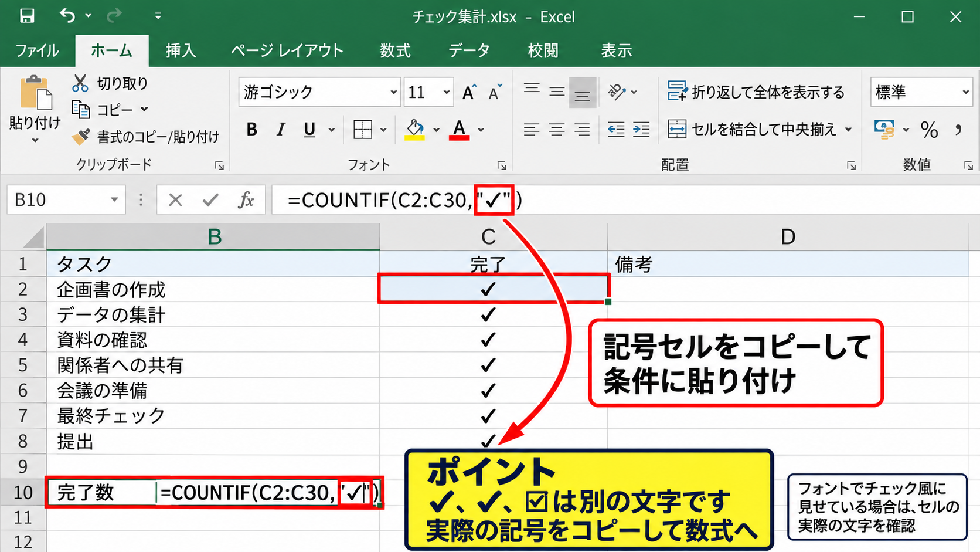The image size is (980, 552).
Task: Click the greyed Redo arrow
Action: coord(114,16)
